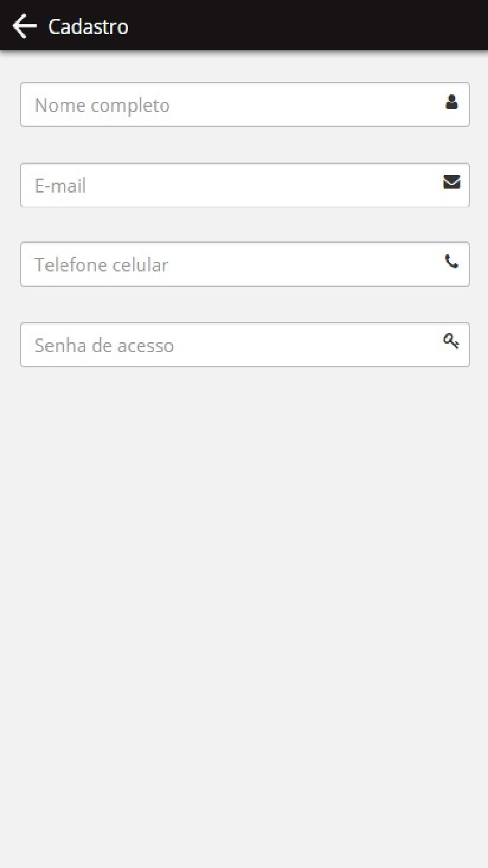Image resolution: width=488 pixels, height=868 pixels.
Task: Click the 'Nome completo' placeholder text
Action: click(102, 105)
